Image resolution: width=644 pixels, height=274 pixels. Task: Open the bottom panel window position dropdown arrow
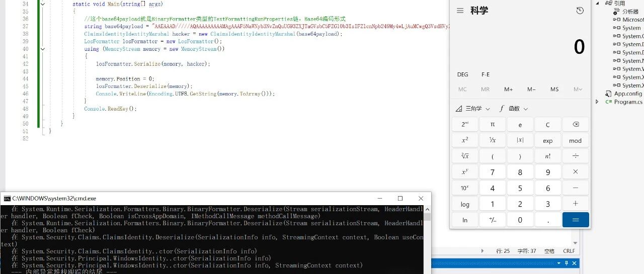[x=559, y=263]
